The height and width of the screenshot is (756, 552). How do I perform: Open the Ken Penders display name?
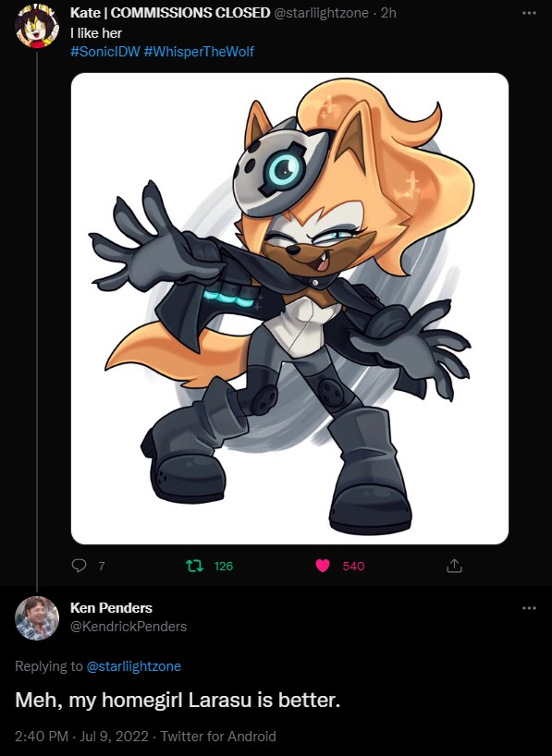[111, 608]
